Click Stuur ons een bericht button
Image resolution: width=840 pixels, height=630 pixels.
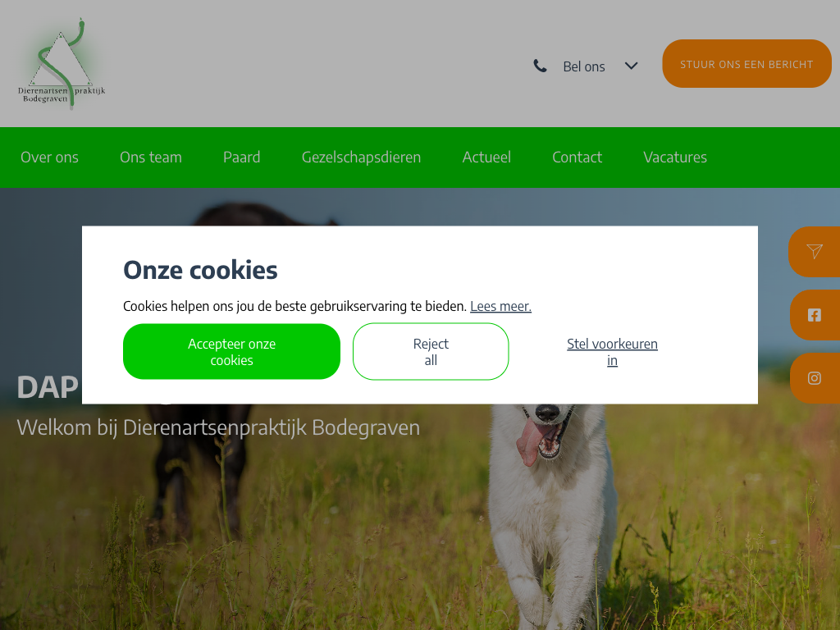(x=746, y=64)
